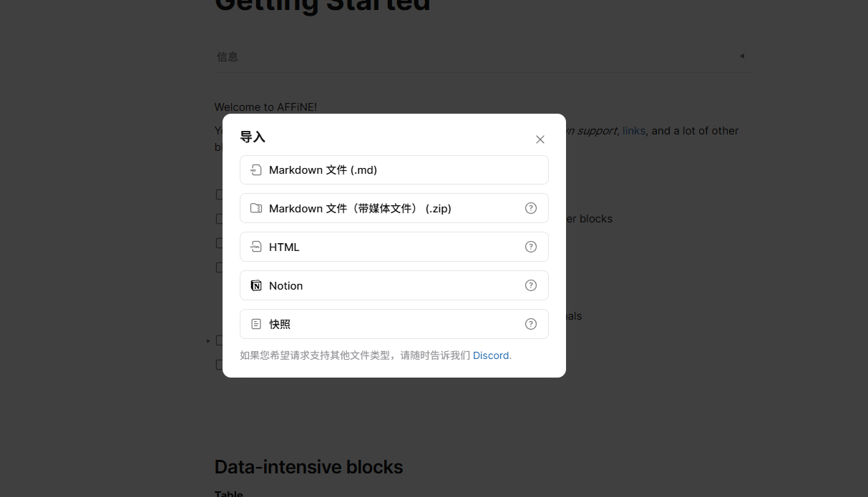Select the 快照 import option

point(394,325)
